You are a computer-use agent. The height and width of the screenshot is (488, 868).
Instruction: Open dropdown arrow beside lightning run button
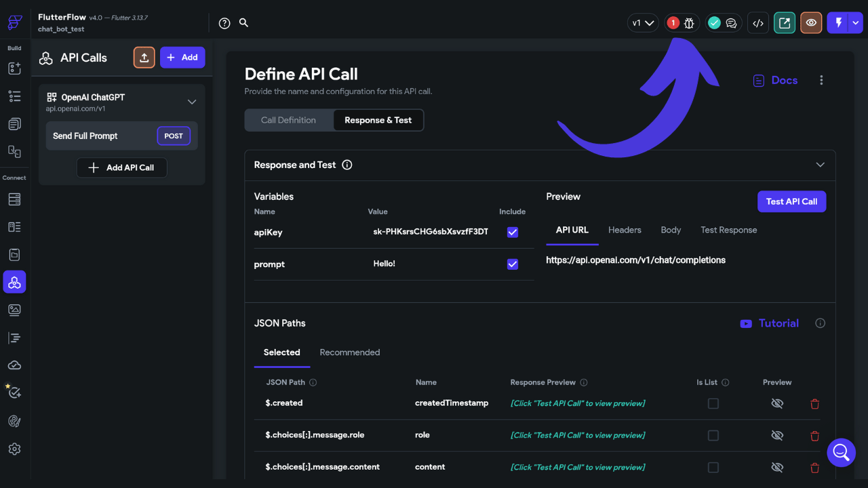coord(856,23)
